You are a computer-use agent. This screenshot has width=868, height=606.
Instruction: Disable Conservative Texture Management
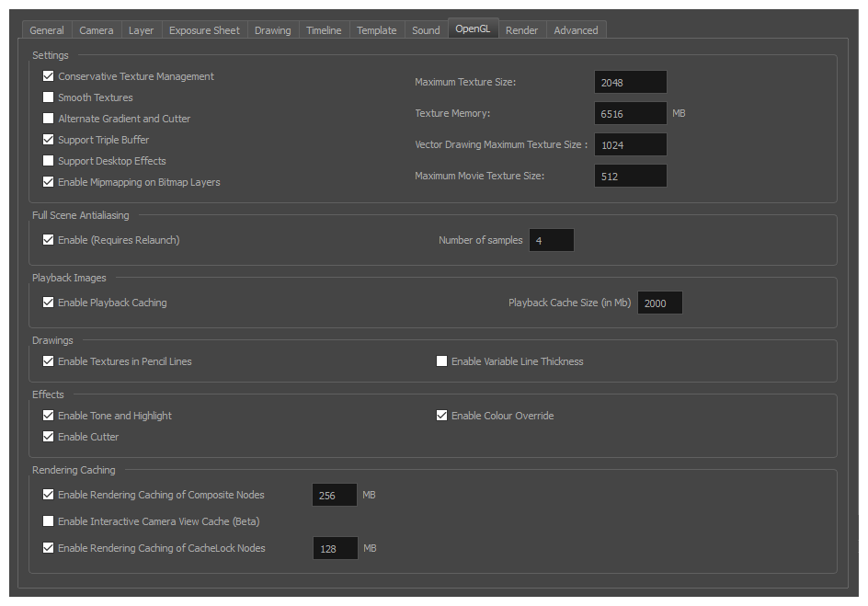(48, 76)
